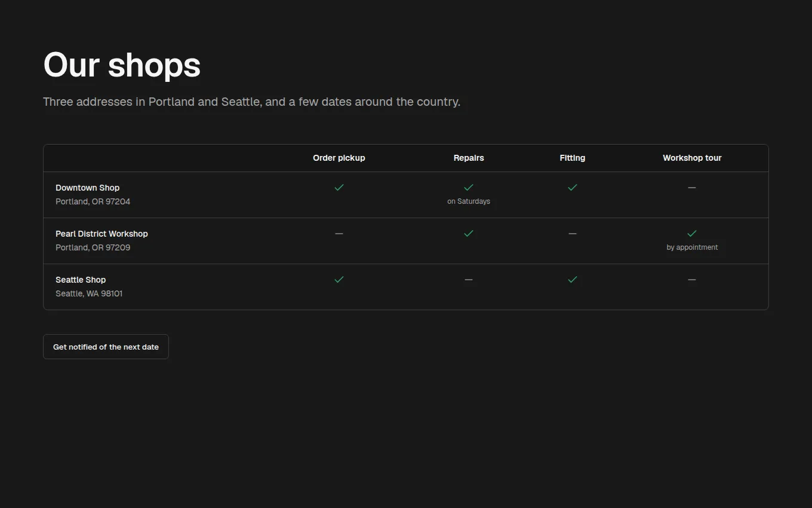Click the address Portland, OR 97204
Screen dimensions: 812x508
[93, 201]
